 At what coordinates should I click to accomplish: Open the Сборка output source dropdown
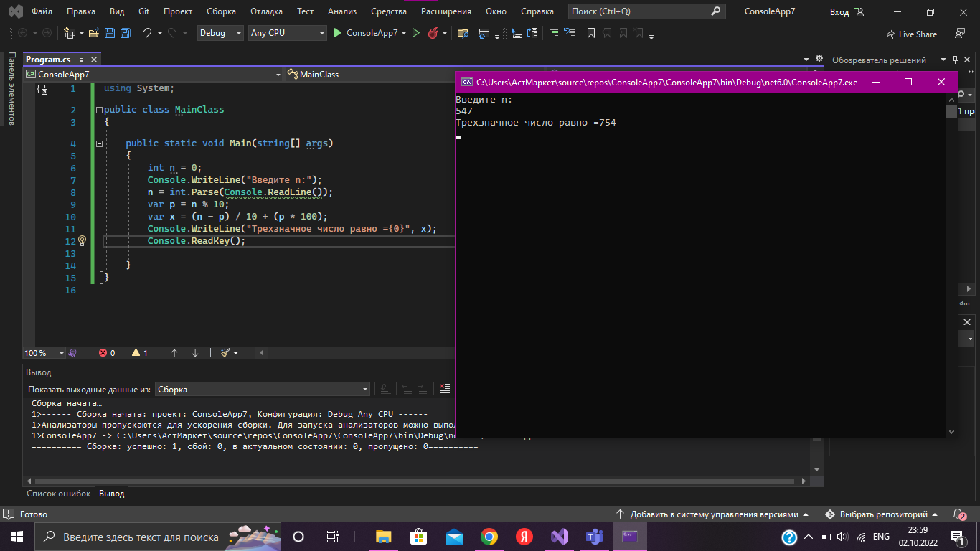(x=262, y=388)
